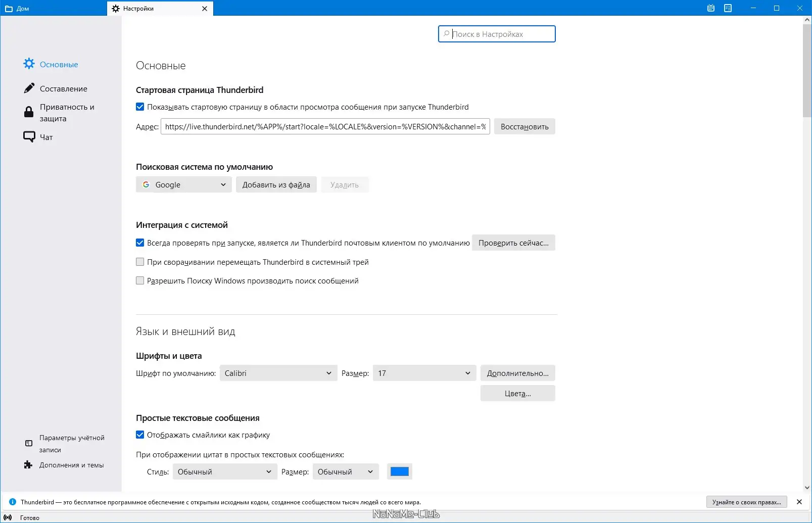
Task: Open the font size 17 dropdown
Action: 424,373
